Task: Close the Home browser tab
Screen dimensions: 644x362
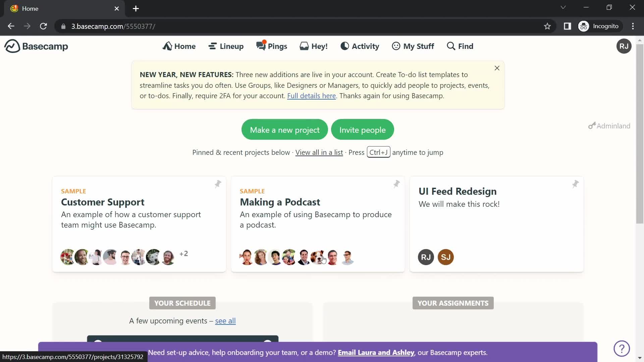Action: click(117, 9)
